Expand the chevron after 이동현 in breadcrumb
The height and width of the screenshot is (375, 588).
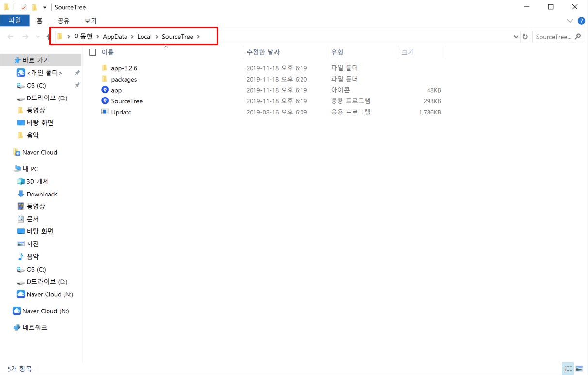point(97,37)
